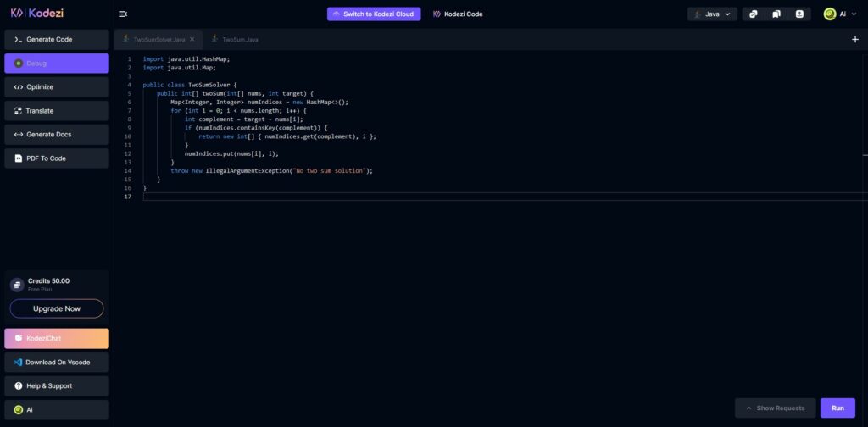The width and height of the screenshot is (868, 427).
Task: Click the Kodezi logo
Action: [37, 14]
